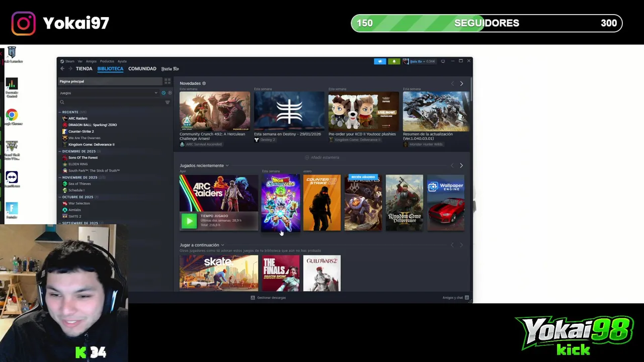Open the Jugar a continuación shelf dropdown

222,245
